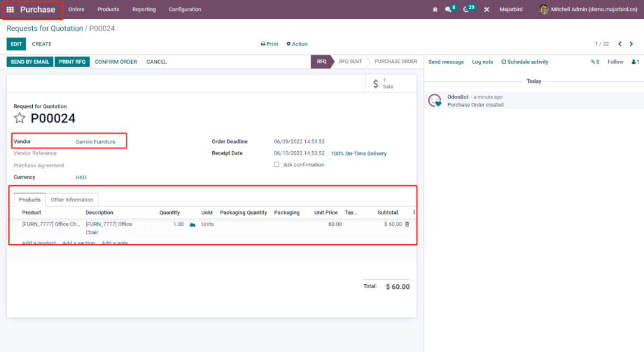The width and height of the screenshot is (644, 352).
Task: Go to previous record arrow
Action: point(620,44)
